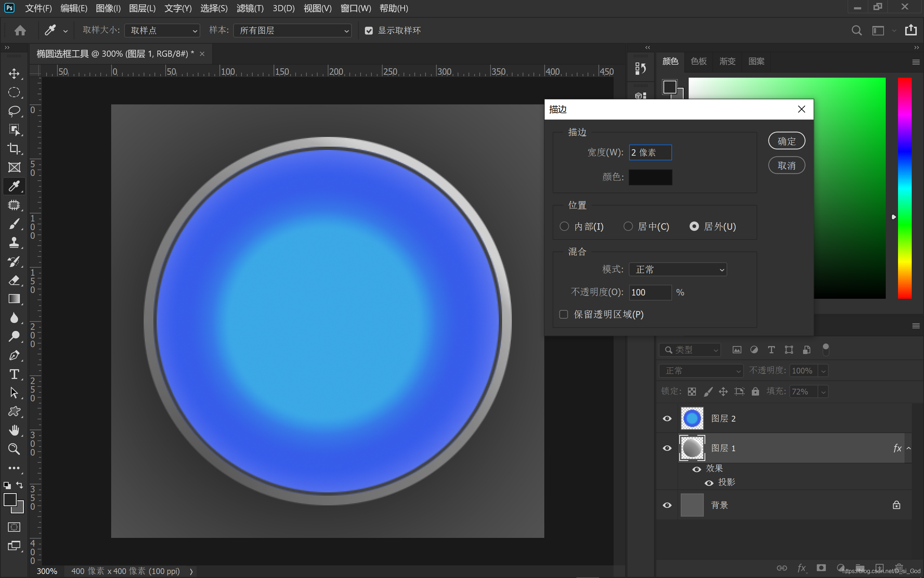Select the Eyedropper tool in toolbox
Screen dimensions: 924x578
14,186
